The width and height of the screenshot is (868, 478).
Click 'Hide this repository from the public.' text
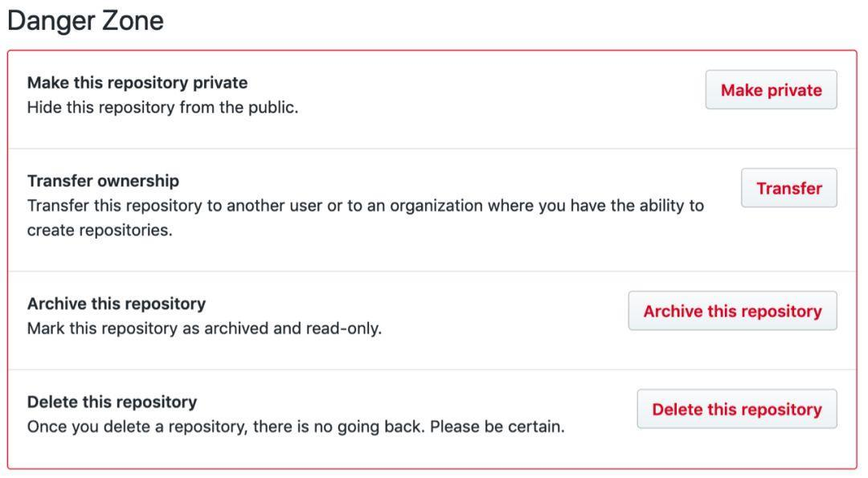(x=162, y=108)
